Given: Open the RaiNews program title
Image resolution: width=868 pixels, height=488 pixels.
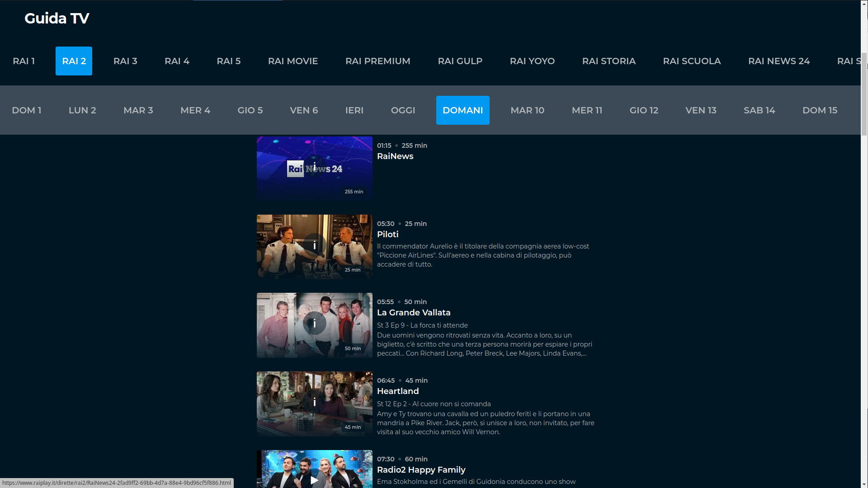Looking at the screenshot, I should click(395, 156).
